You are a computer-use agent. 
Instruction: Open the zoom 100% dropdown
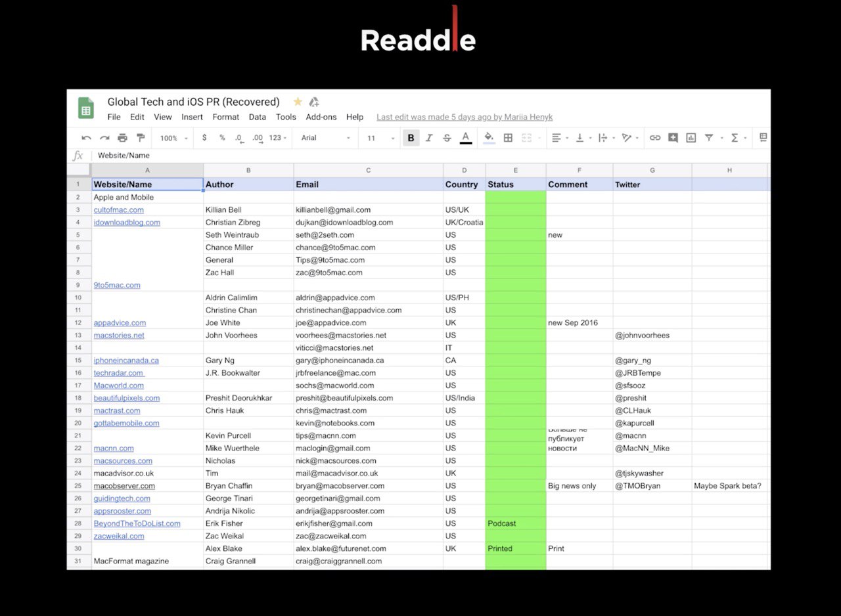tap(174, 138)
